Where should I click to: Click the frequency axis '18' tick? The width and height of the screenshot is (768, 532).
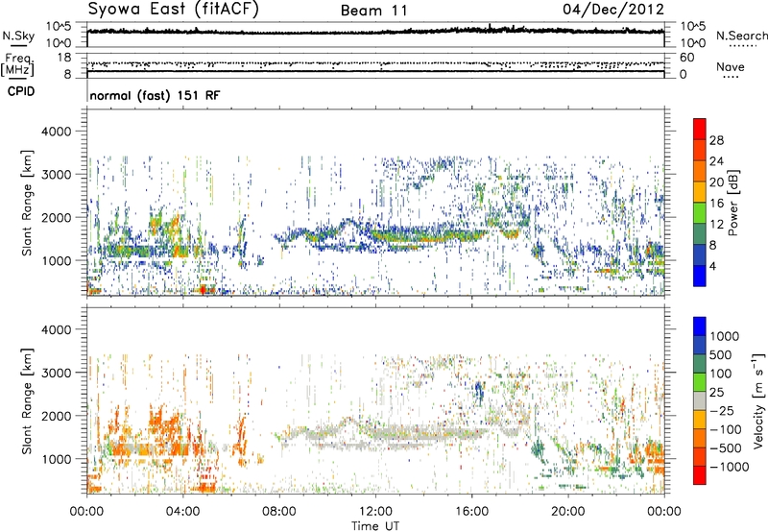64,58
